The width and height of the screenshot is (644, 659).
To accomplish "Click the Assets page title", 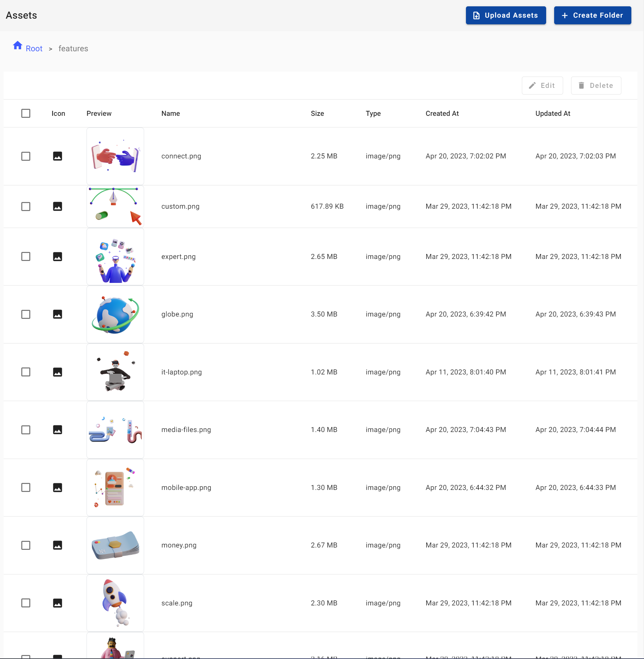I will [x=21, y=15].
